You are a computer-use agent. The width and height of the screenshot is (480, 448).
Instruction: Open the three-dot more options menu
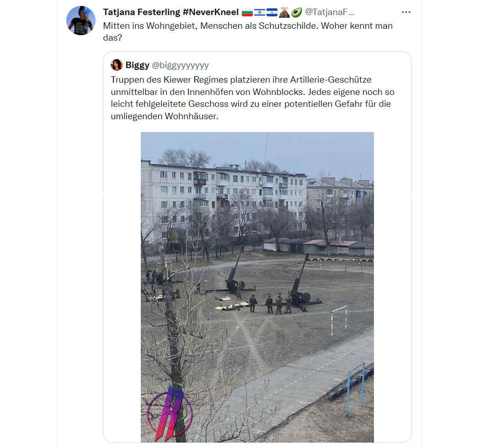[x=406, y=12]
